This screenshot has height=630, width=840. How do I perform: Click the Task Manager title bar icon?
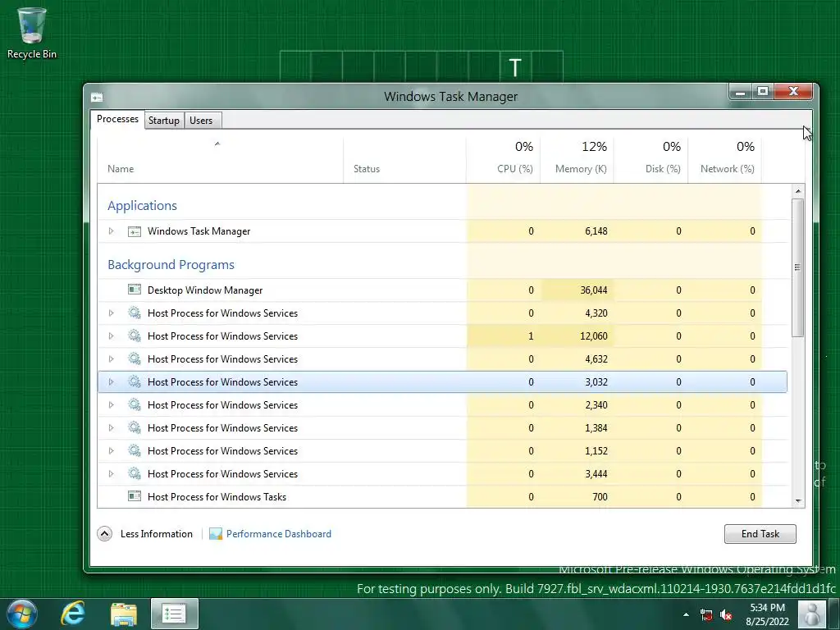click(97, 97)
